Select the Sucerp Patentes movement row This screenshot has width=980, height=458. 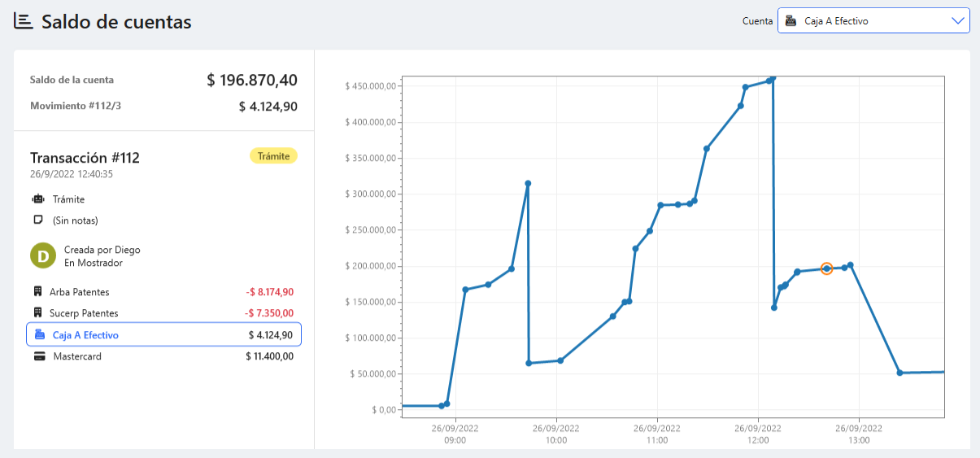click(x=163, y=313)
